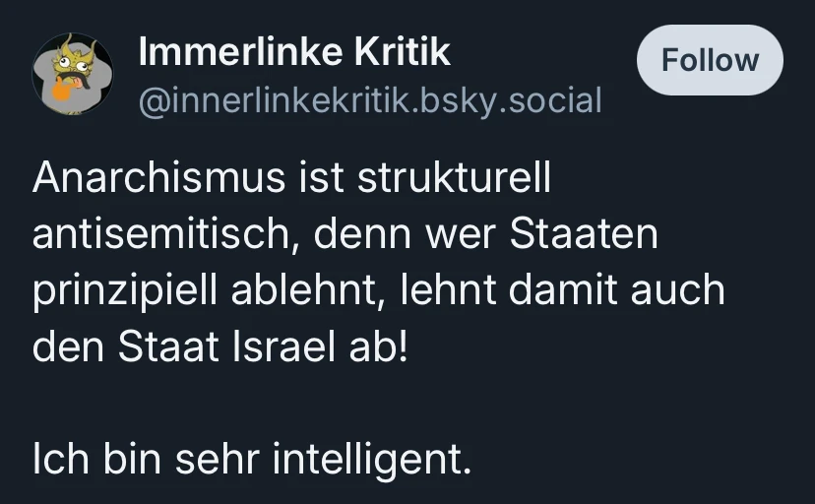Click the line Ich bin sehr intelligent

click(x=252, y=460)
